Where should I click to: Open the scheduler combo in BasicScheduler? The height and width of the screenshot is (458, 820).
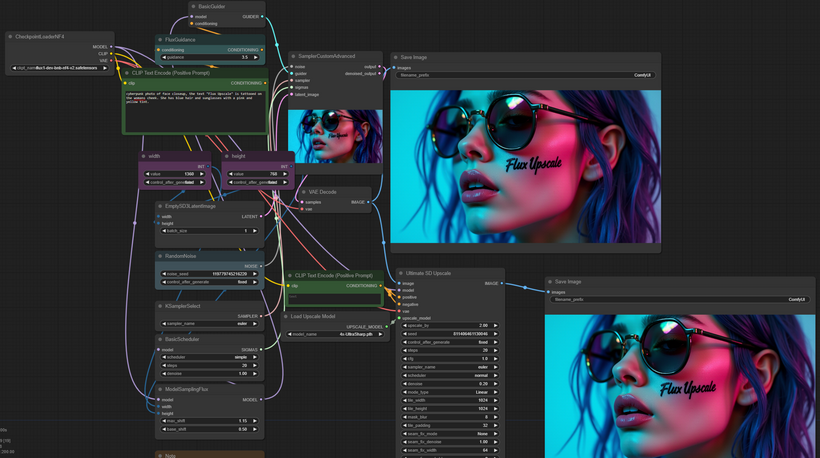click(x=210, y=357)
